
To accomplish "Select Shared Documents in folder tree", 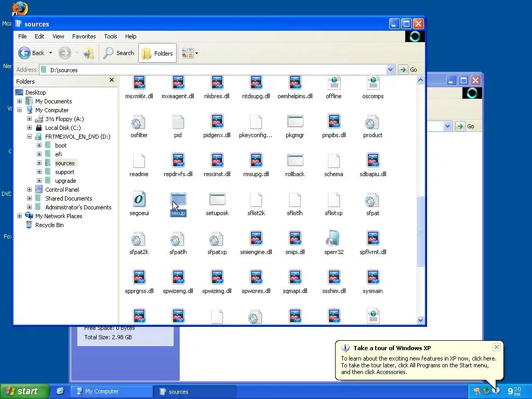I will [x=69, y=198].
